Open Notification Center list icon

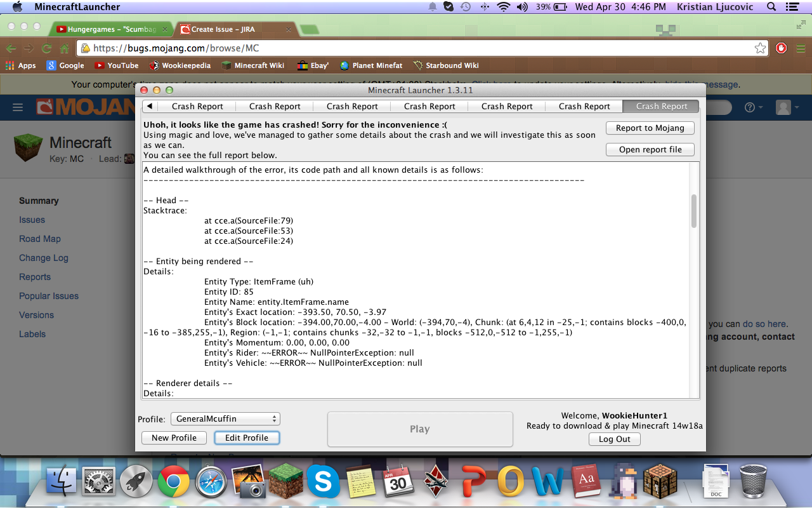tap(791, 7)
